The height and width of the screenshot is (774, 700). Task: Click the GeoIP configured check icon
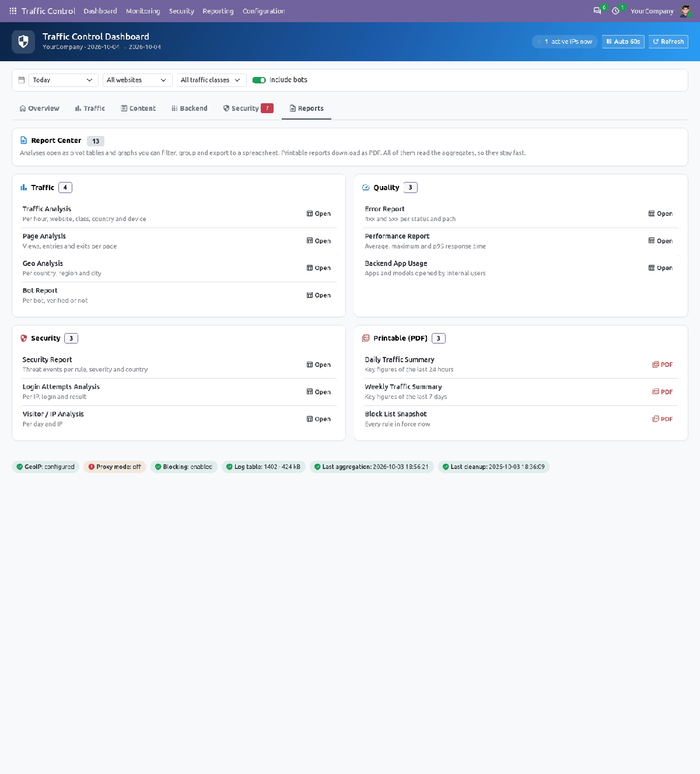19,467
